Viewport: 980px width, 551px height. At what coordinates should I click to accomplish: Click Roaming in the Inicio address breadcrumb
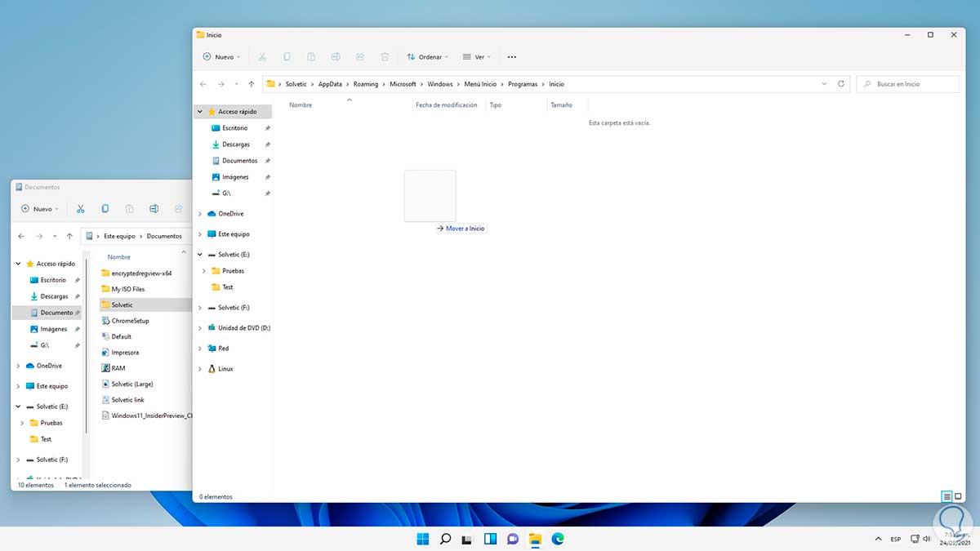(366, 84)
